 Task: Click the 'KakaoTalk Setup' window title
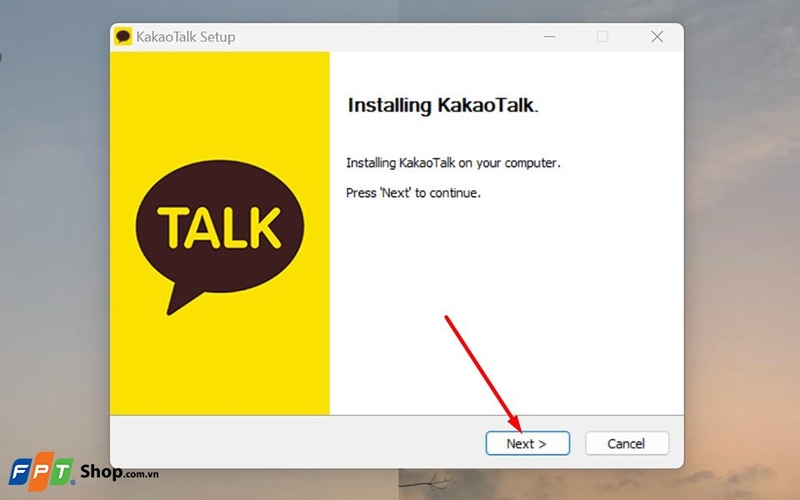(x=186, y=37)
